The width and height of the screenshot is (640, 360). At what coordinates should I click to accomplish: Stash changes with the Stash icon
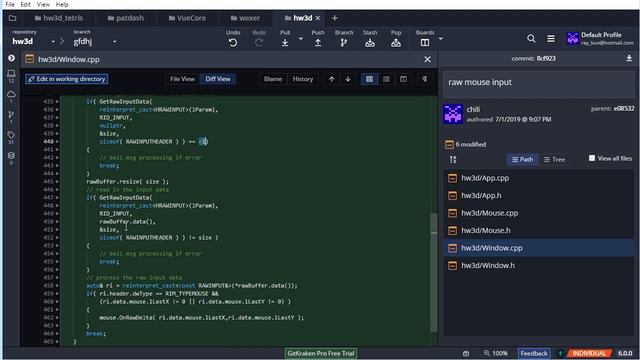(370, 42)
